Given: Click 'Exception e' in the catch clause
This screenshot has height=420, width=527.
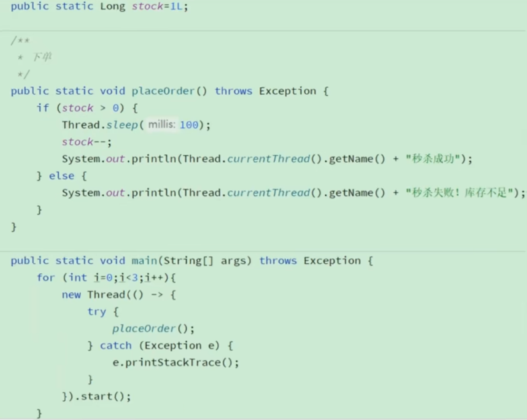Looking at the screenshot, I should click(x=179, y=346).
